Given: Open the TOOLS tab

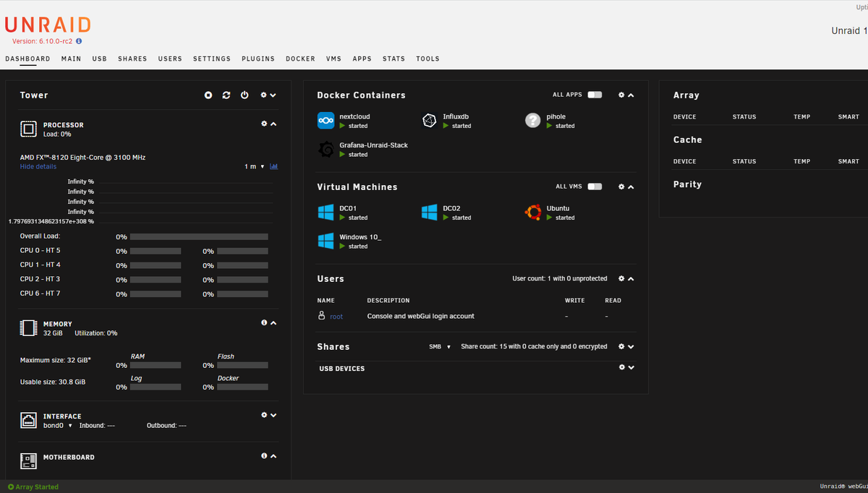Looking at the screenshot, I should coord(427,59).
